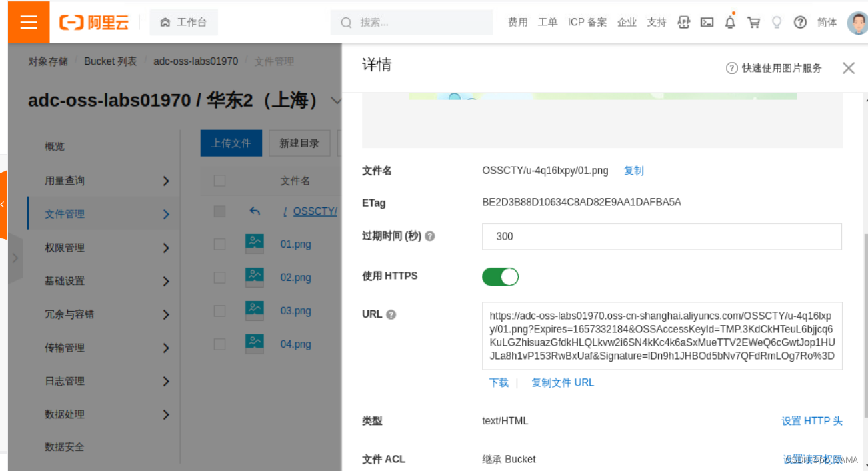This screenshot has width=868, height=471.
Task: Click the 上传文件 button
Action: point(231,143)
